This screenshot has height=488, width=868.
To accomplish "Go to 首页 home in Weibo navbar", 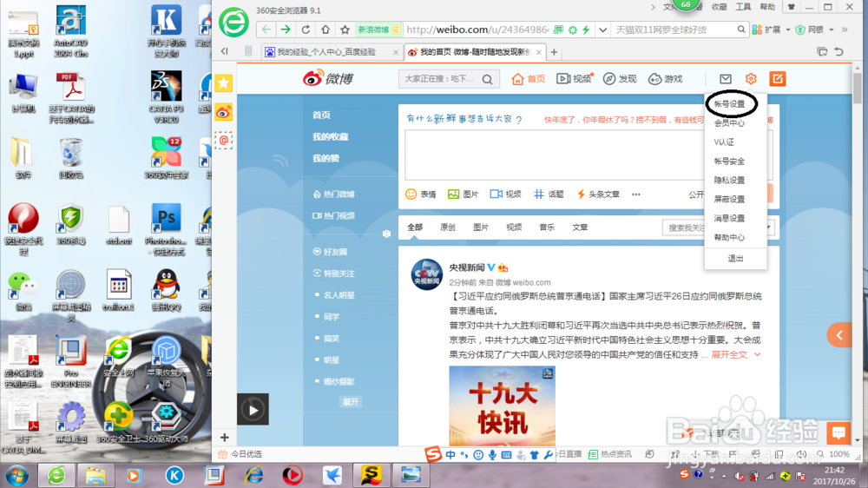I will [x=528, y=79].
